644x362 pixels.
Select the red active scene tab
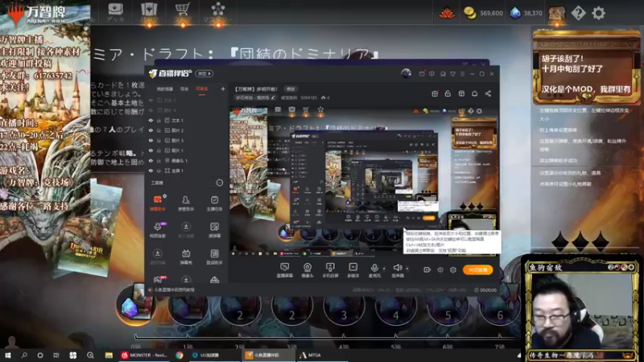click(x=202, y=89)
